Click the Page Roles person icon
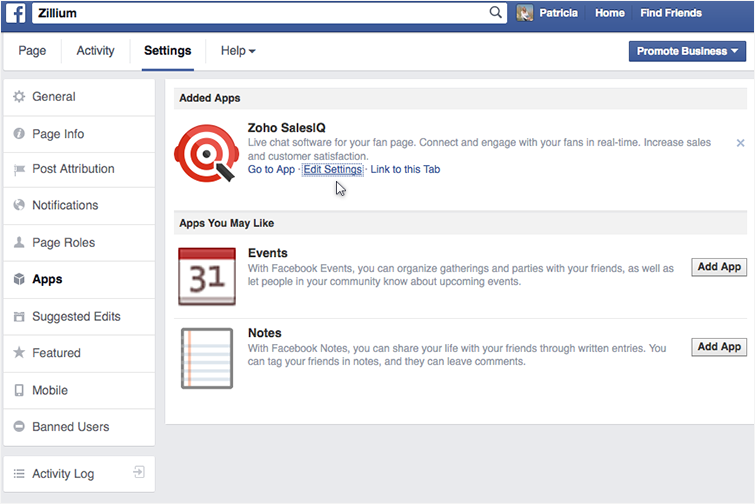This screenshot has height=504, width=755. click(19, 242)
